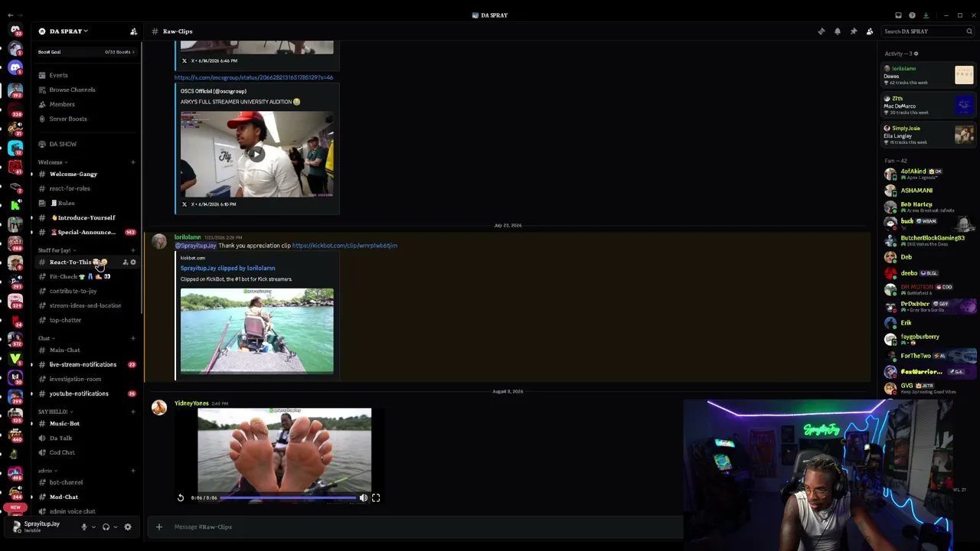Open the Threads icon in channel header
This screenshot has width=980, height=551.
pos(822,31)
